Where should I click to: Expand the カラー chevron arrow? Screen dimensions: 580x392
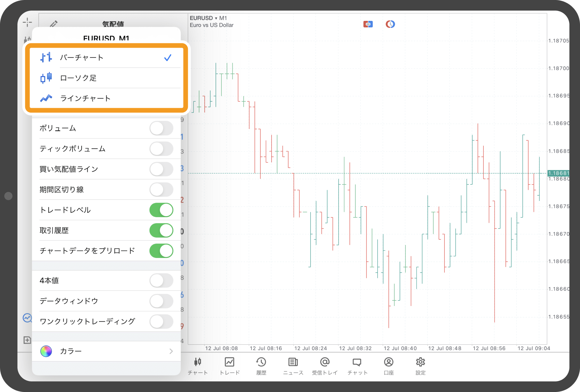171,351
